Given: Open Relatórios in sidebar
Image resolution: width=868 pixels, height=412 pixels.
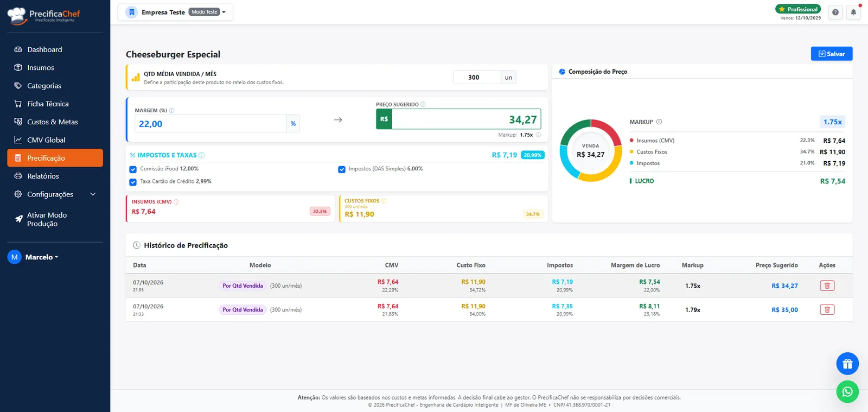Looking at the screenshot, I should (x=55, y=176).
